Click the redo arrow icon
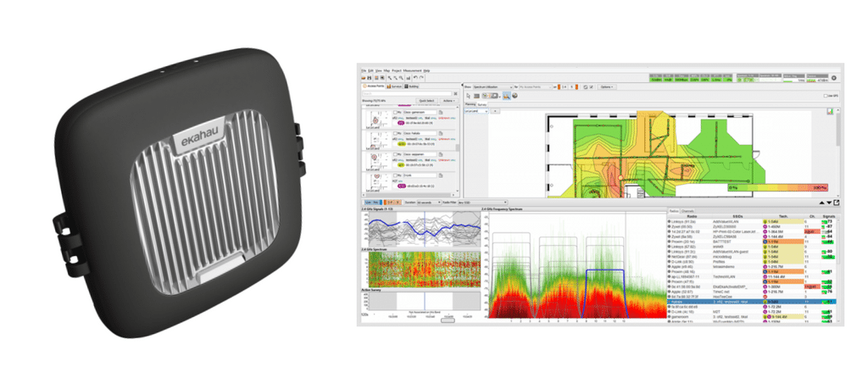Image resolution: width=868 pixels, height=384 pixels. [422, 77]
